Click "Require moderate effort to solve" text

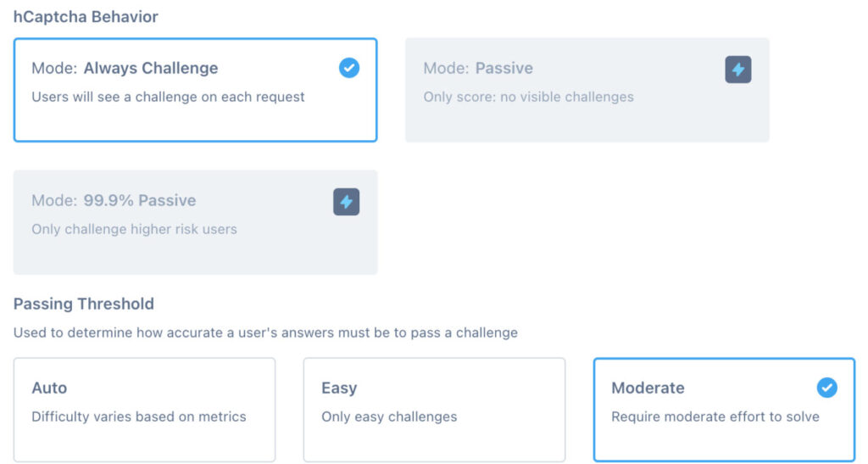[x=715, y=416]
